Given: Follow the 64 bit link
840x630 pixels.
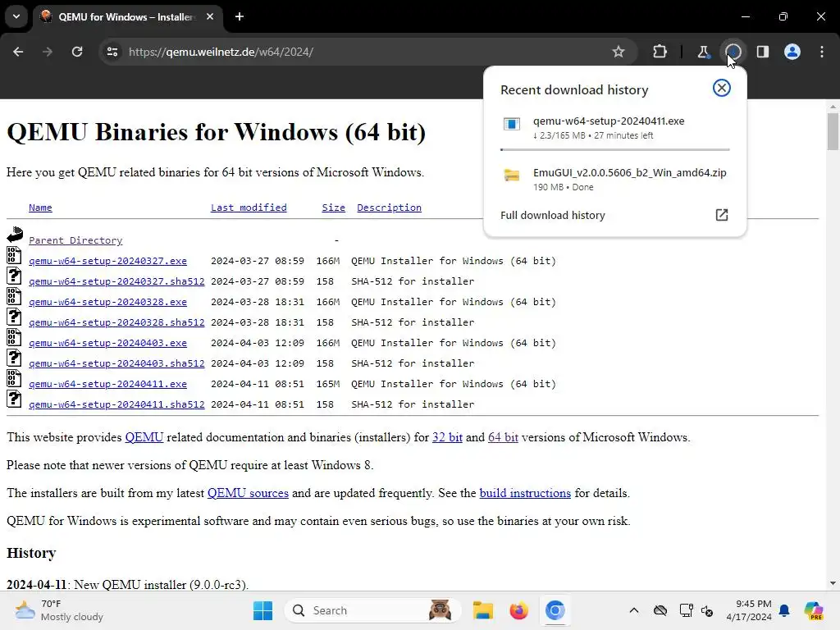Looking at the screenshot, I should point(503,437).
